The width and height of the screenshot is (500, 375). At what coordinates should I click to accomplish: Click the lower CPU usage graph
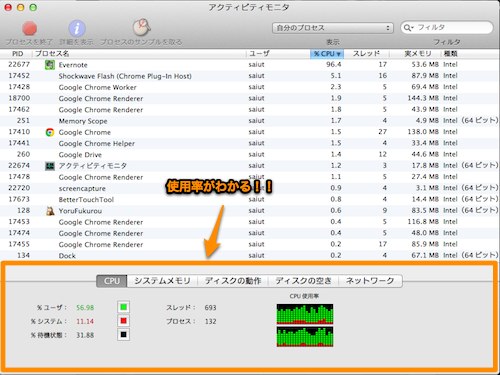[305, 337]
